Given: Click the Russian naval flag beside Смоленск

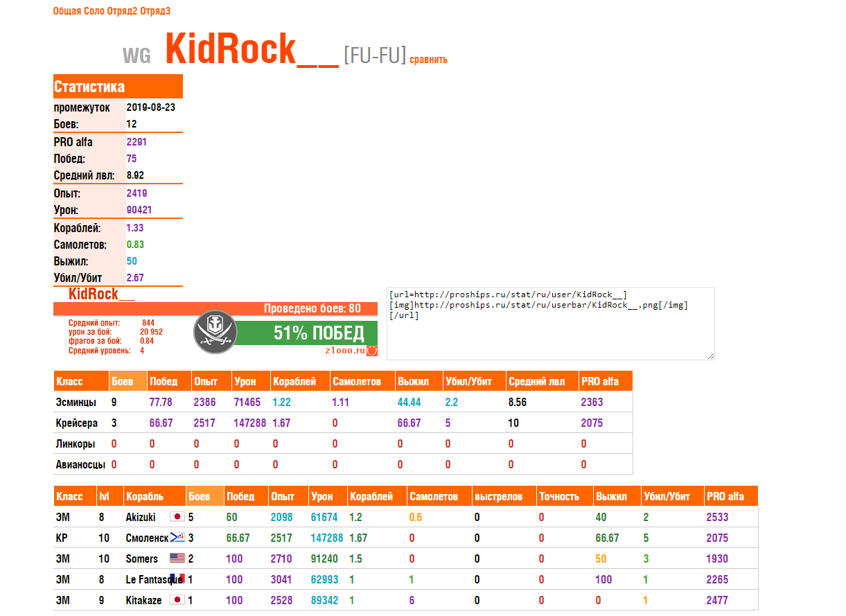Looking at the screenshot, I should pyautogui.click(x=177, y=538).
